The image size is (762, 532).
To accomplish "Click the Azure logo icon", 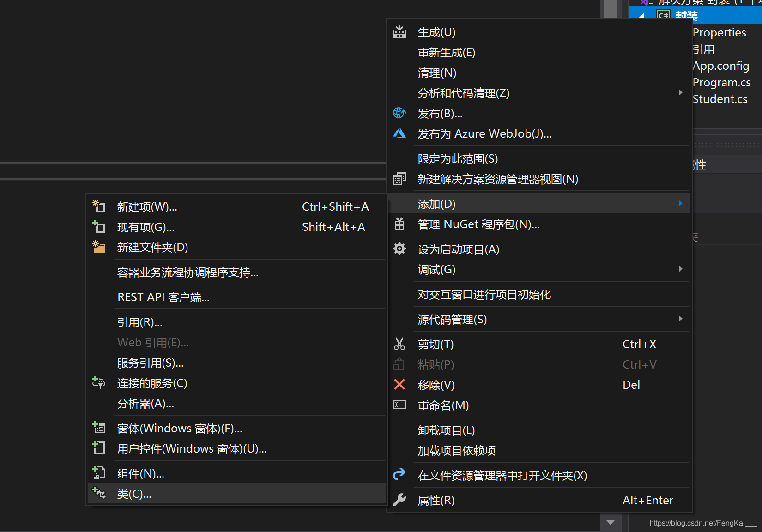I will tap(399, 133).
